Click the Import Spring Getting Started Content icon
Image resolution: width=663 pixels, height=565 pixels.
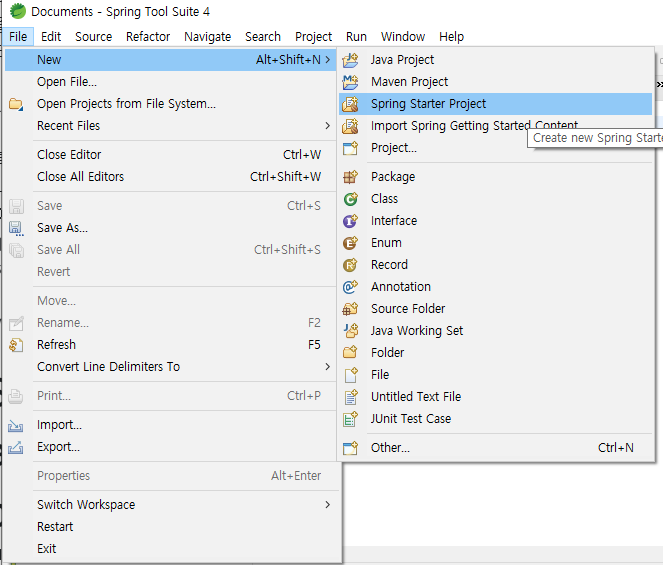coord(350,126)
